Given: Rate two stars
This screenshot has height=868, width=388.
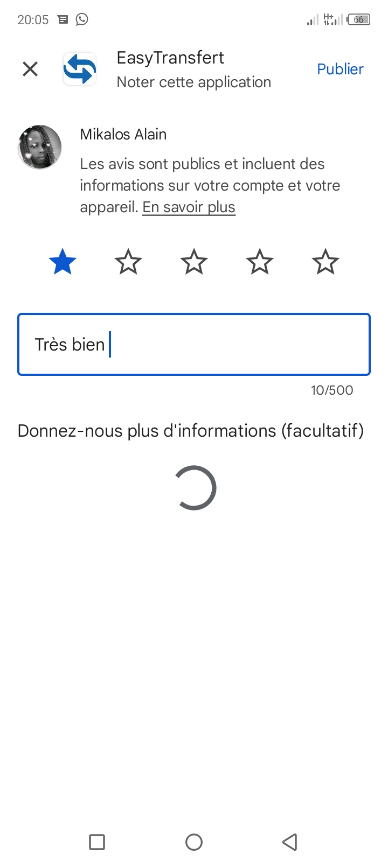Looking at the screenshot, I should pos(128,262).
